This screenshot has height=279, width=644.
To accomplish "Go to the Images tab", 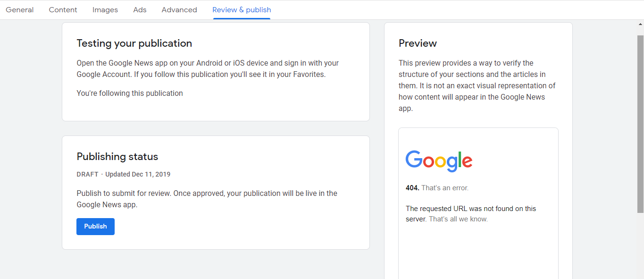I will pos(105,10).
